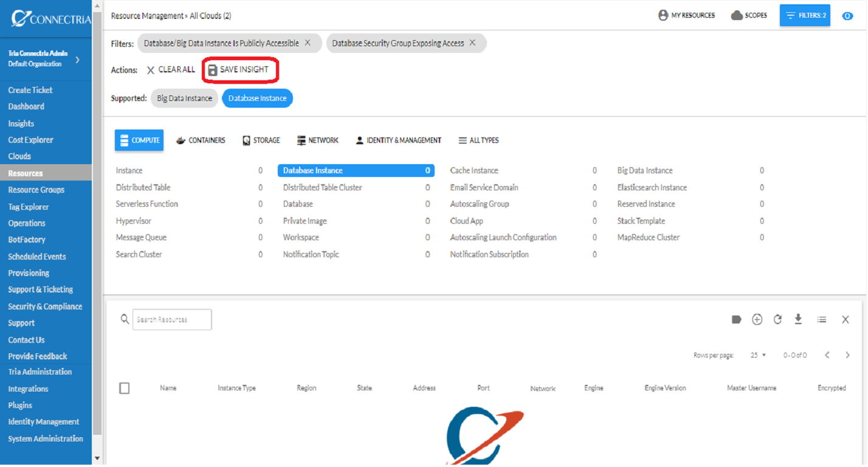Tick the select-all checkbox in table header
The image size is (868, 467).
coord(125,388)
